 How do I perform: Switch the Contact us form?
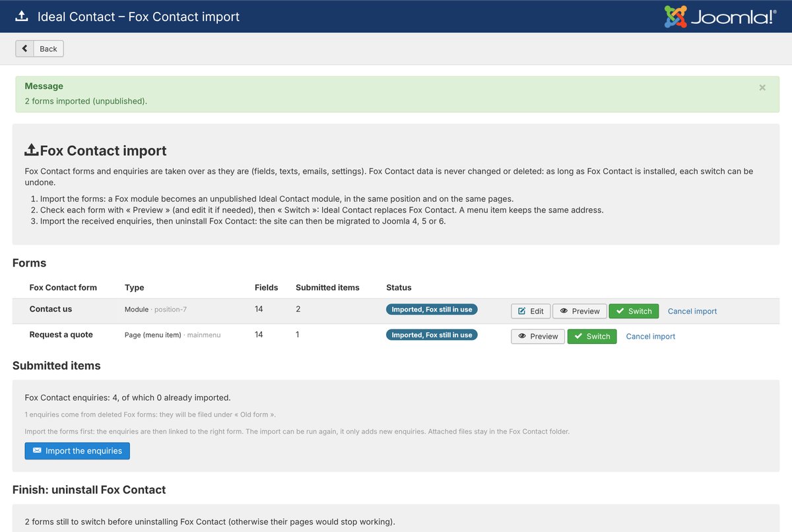[634, 311]
